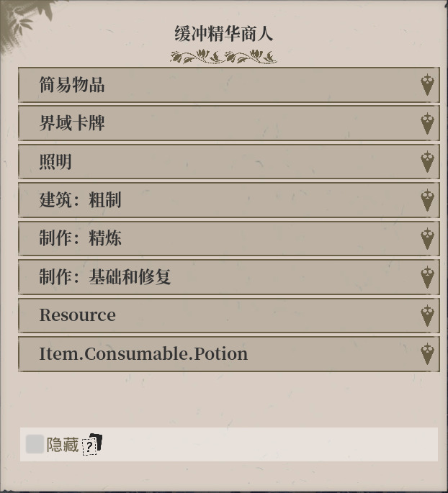Viewport: 448px width, 493px height.
Task: Open the Item.Consumable.Potion category
Action: tap(229, 354)
